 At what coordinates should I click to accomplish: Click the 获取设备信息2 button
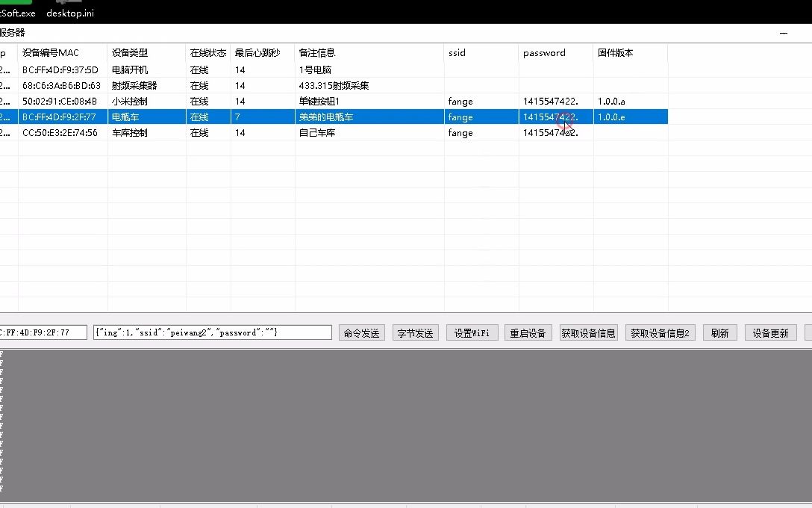(x=660, y=332)
